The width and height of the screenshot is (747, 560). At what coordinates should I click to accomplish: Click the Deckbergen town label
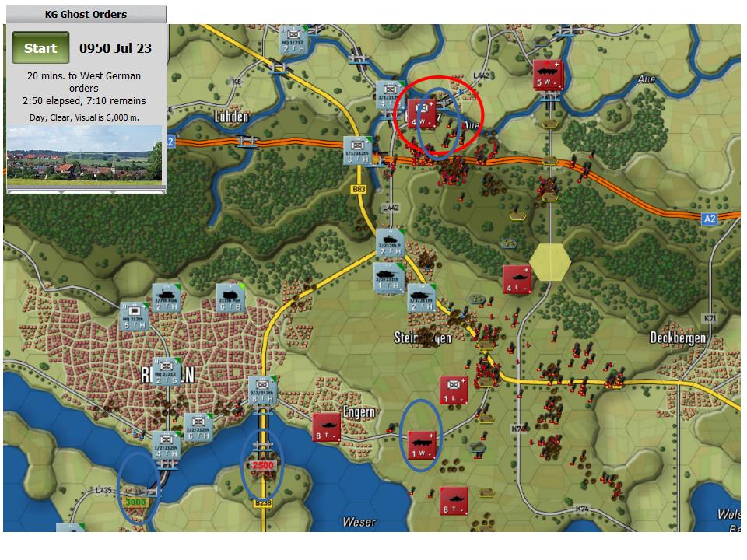coord(678,338)
